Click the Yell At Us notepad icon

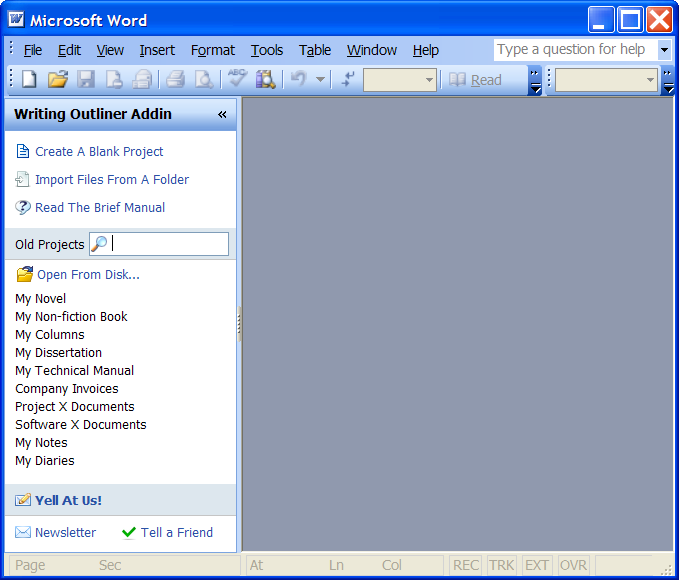(x=23, y=500)
